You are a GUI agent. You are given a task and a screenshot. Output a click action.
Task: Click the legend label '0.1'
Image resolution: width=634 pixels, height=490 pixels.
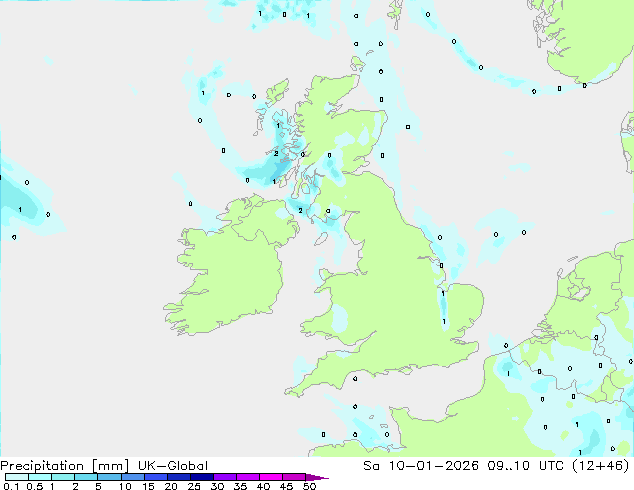point(11,486)
